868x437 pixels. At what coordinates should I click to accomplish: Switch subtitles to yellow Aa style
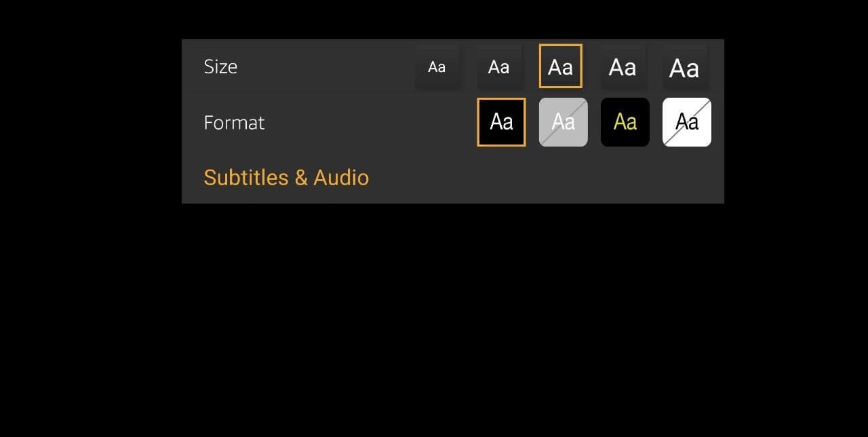(625, 122)
